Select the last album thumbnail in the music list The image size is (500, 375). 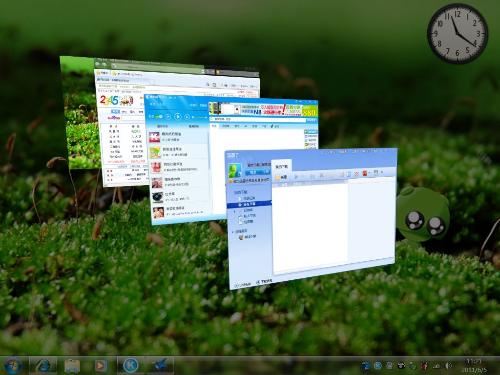158,212
